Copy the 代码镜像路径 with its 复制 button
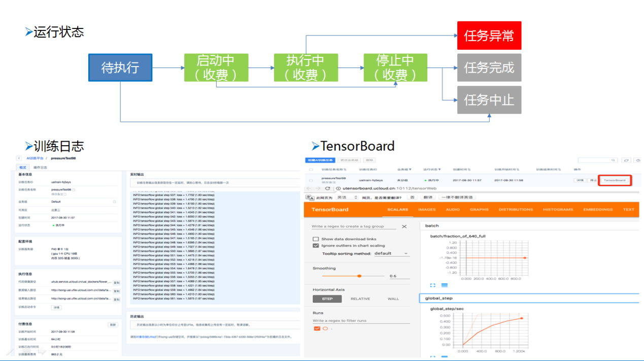 click(x=116, y=283)
